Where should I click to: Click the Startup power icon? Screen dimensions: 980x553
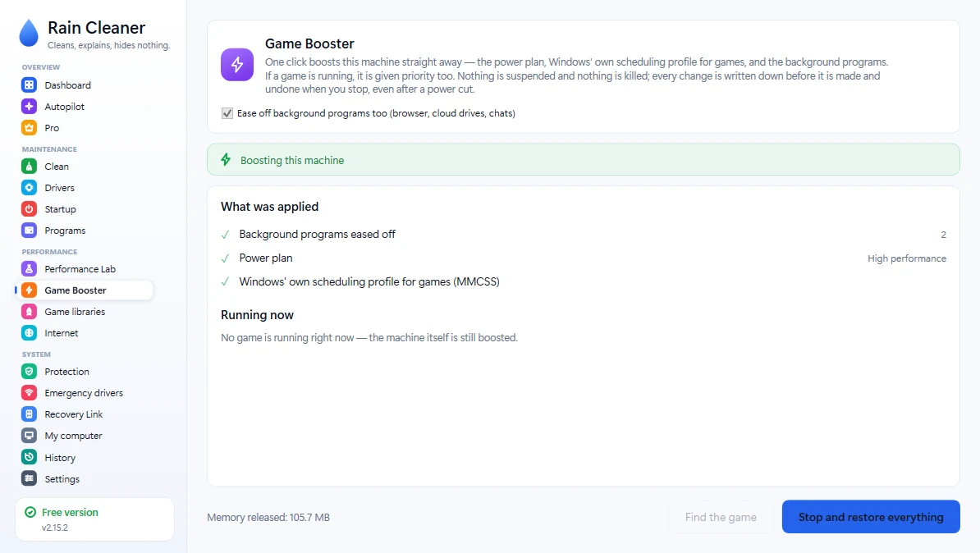point(29,208)
